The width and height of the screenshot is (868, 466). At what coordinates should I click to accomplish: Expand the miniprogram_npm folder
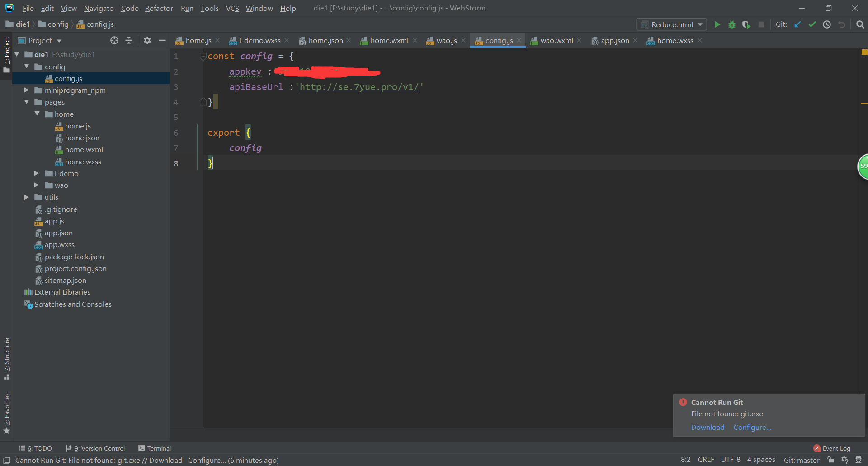(27, 90)
